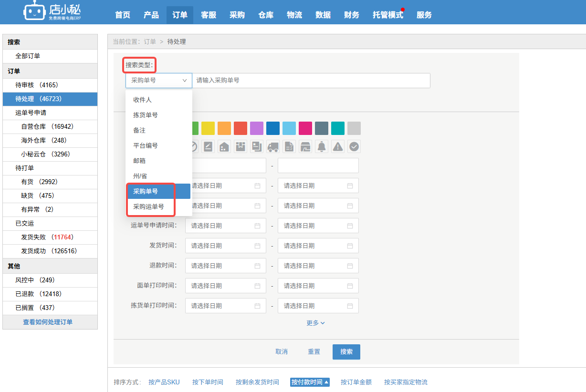Click the warning triangle filter icon

coord(338,146)
